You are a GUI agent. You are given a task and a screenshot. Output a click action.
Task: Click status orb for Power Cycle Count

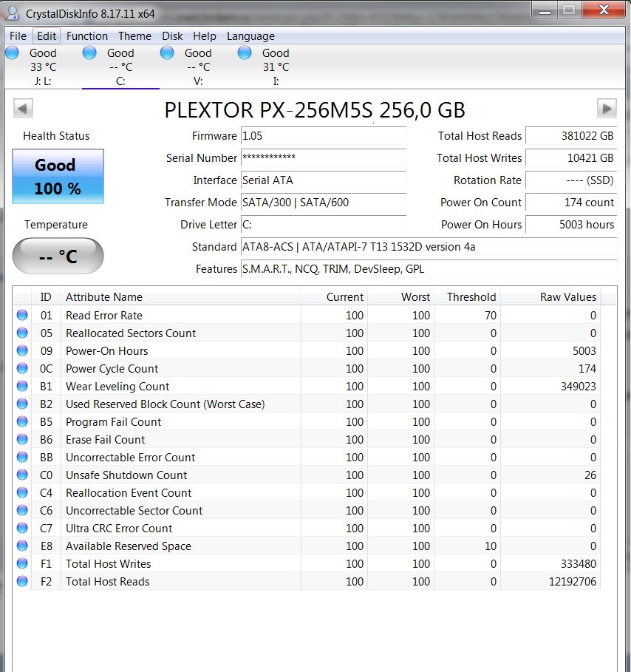pos(22,369)
